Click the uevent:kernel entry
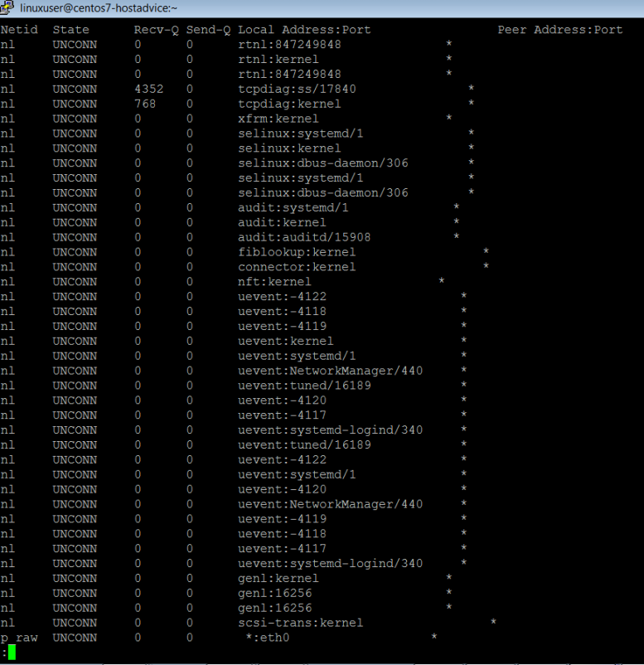Screen dimensions: 644x665 click(x=285, y=342)
